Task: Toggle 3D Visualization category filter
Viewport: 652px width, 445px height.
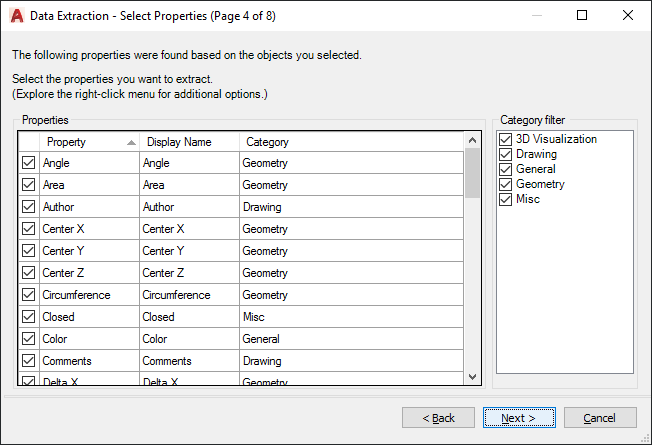Action: point(506,139)
